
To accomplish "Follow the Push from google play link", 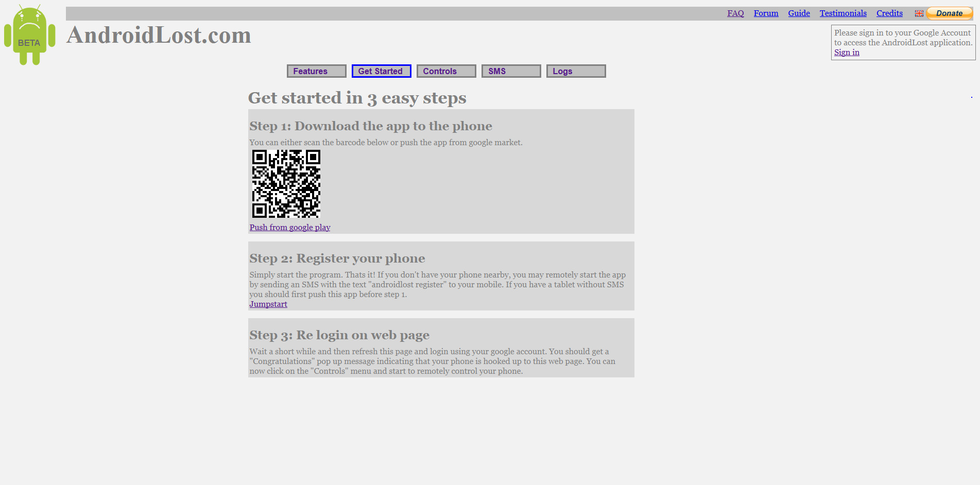I will pos(289,228).
